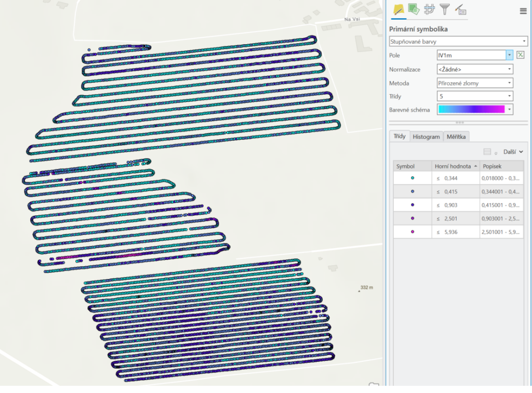
Task: Click the magenta symbol for class 5,936
Action: [413, 231]
